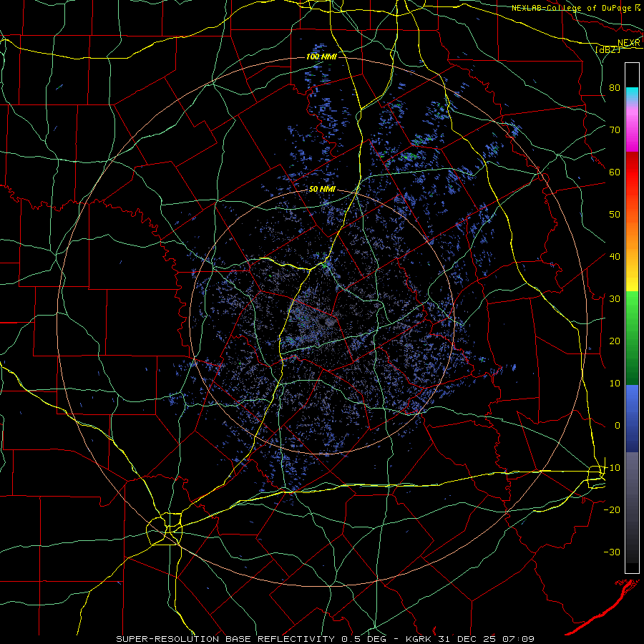Click the 30 dBZ scale value

pos(615,298)
